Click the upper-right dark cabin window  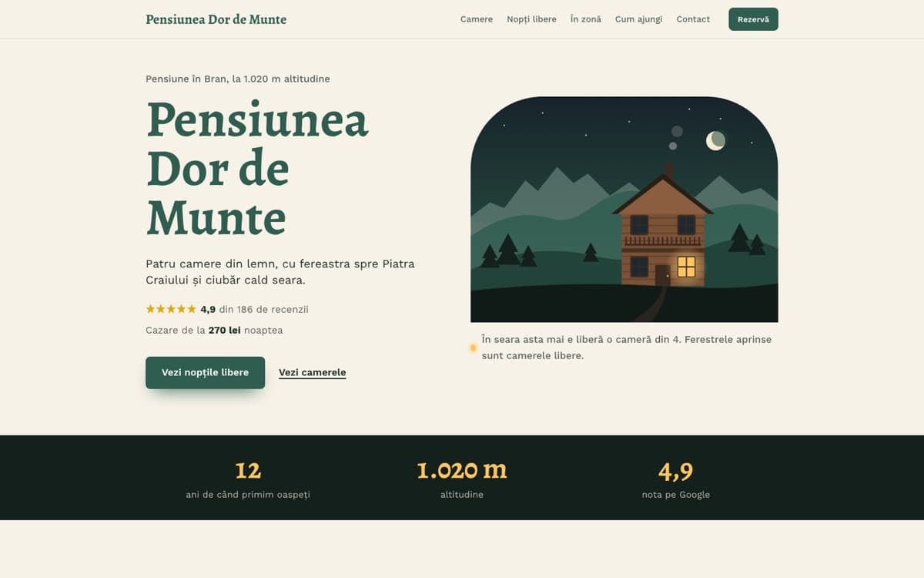(x=686, y=225)
